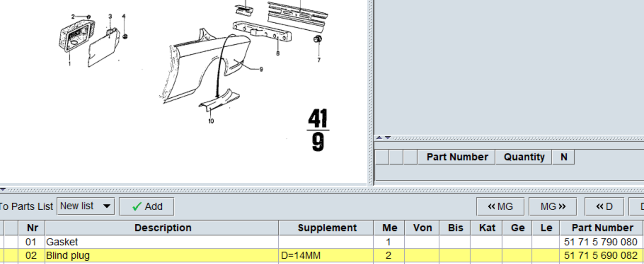Select the Blind plug row
The height and width of the screenshot is (264, 644).
coord(322,255)
